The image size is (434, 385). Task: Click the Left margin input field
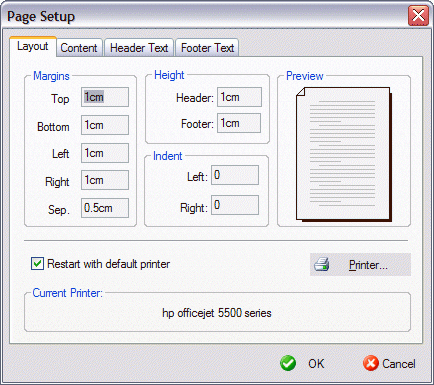coord(105,153)
